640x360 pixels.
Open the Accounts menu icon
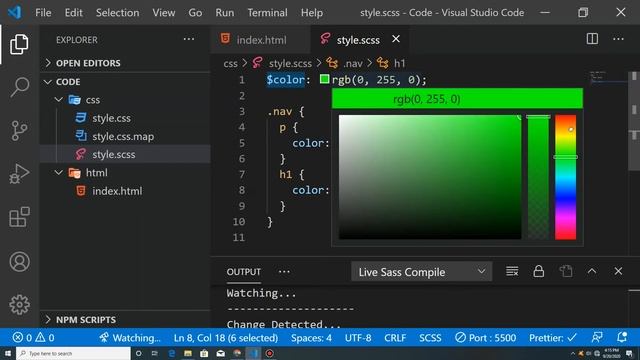tap(19, 262)
